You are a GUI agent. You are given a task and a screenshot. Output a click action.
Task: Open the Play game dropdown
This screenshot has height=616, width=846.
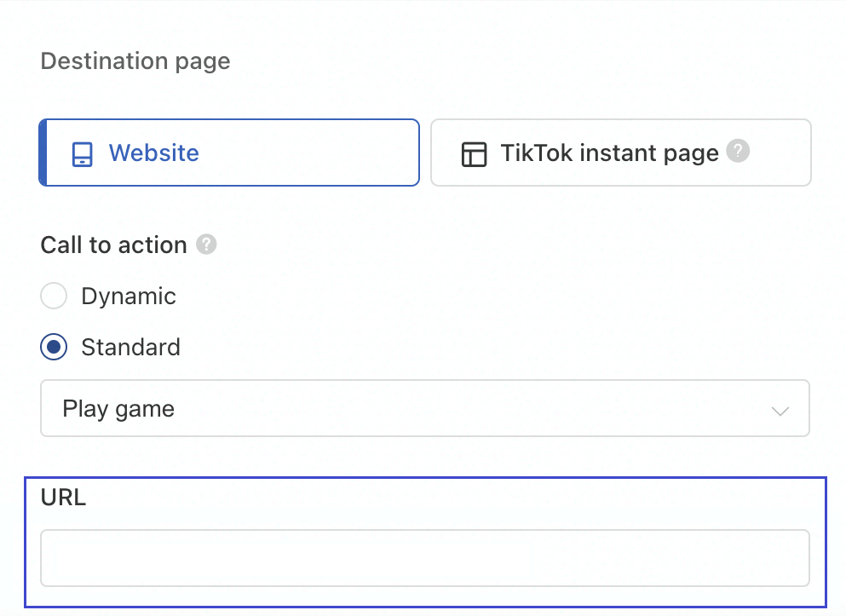tap(425, 408)
